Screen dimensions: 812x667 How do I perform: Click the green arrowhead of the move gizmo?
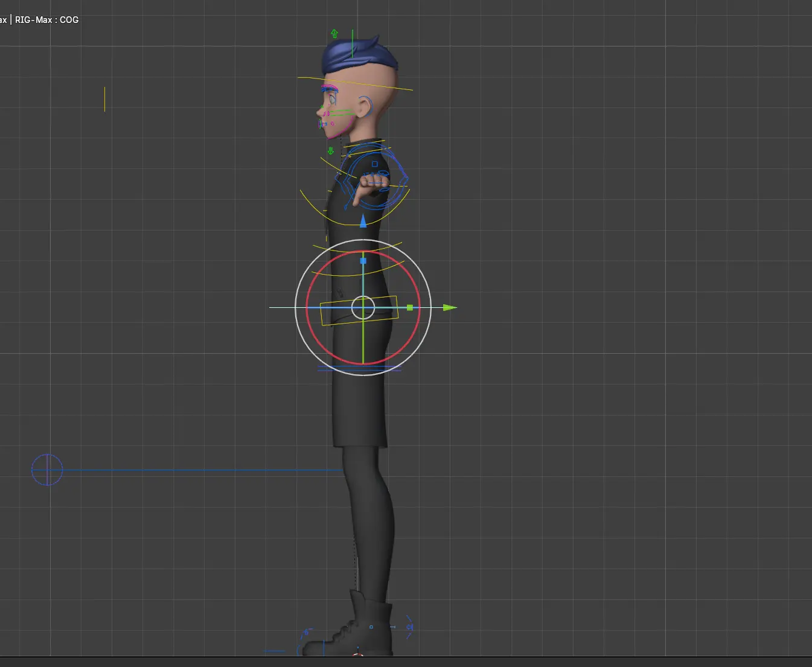pos(450,308)
